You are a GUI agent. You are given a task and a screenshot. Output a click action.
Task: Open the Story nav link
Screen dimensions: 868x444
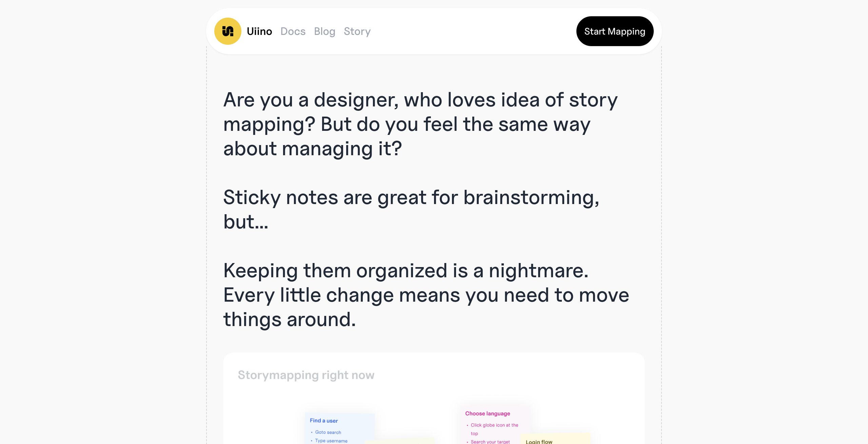pyautogui.click(x=357, y=31)
